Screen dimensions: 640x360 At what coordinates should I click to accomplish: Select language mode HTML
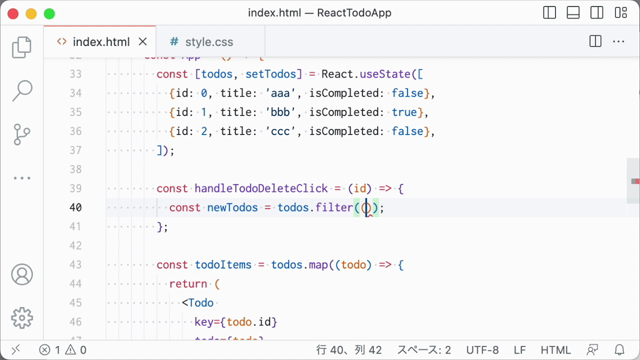pos(556,350)
